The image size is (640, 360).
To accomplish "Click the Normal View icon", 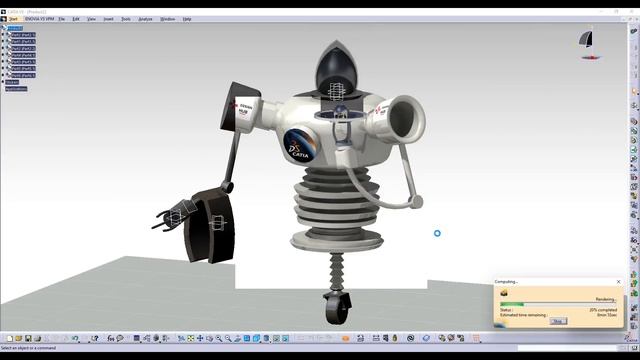I will point(238,338).
